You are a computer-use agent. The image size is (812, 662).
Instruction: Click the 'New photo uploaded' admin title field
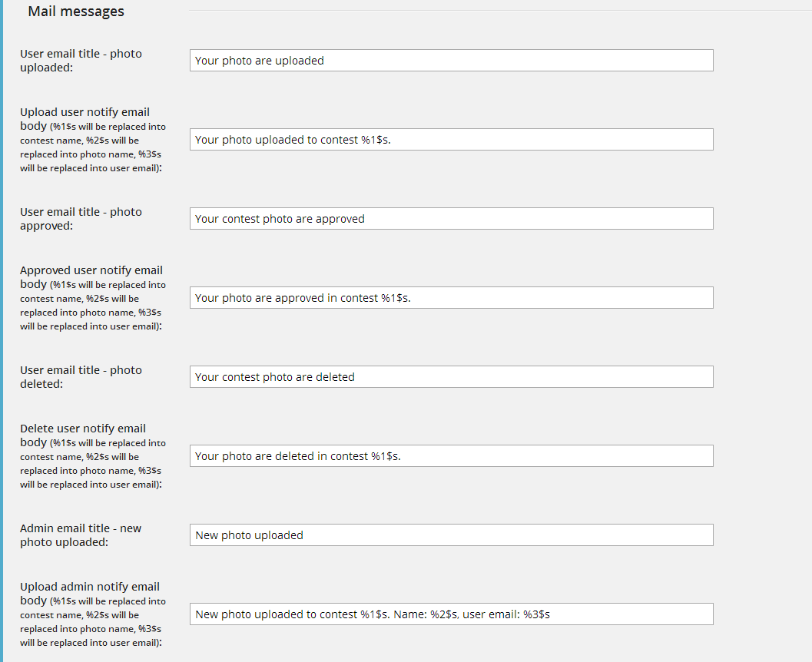tap(451, 535)
